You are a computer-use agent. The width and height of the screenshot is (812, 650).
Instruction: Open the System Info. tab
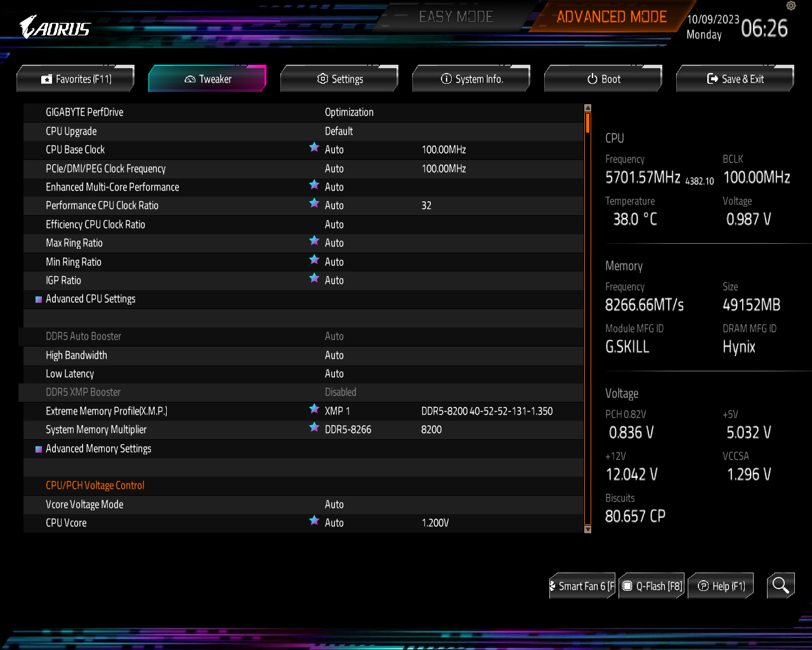(x=471, y=79)
